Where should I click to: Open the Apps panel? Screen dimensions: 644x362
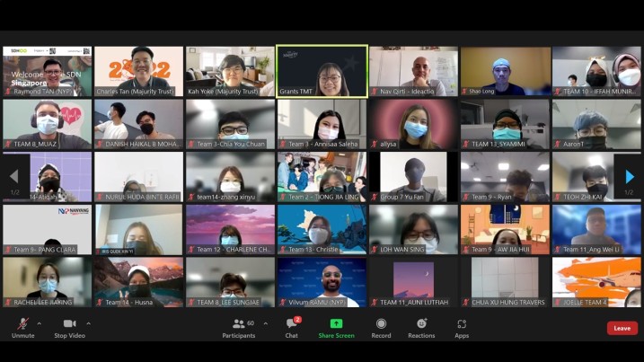point(462,325)
